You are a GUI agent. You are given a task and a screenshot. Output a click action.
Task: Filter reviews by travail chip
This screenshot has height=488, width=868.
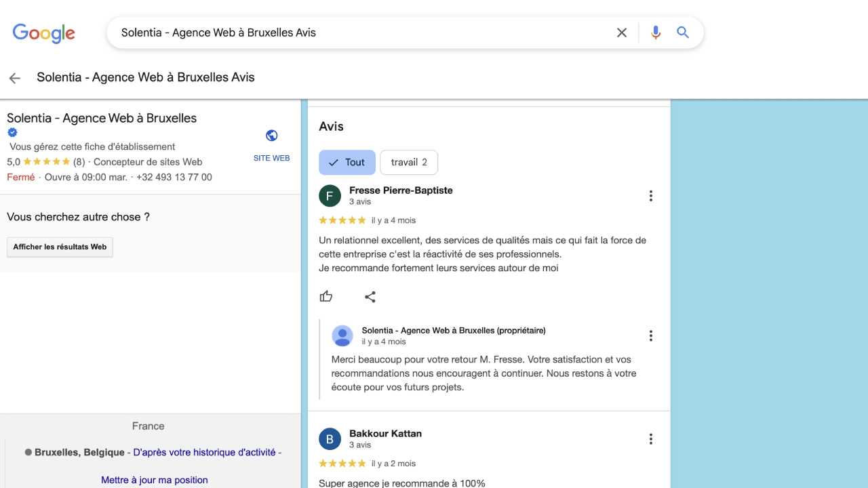click(x=409, y=162)
